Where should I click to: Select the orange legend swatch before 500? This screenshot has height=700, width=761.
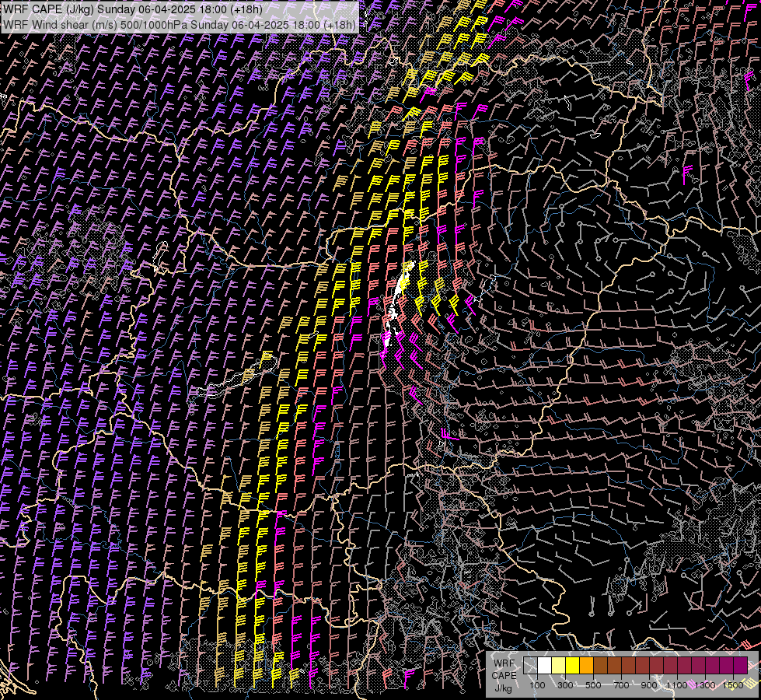pyautogui.click(x=586, y=666)
